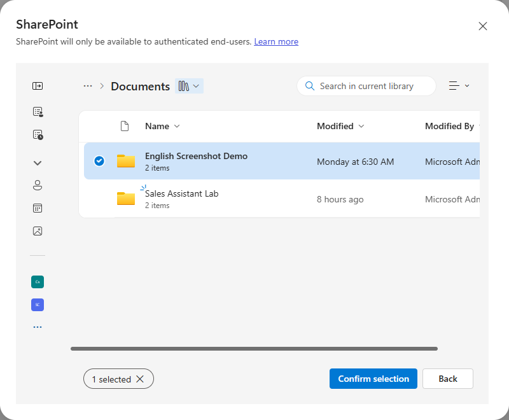Click the file type column header icon
509x420 pixels.
(x=125, y=126)
